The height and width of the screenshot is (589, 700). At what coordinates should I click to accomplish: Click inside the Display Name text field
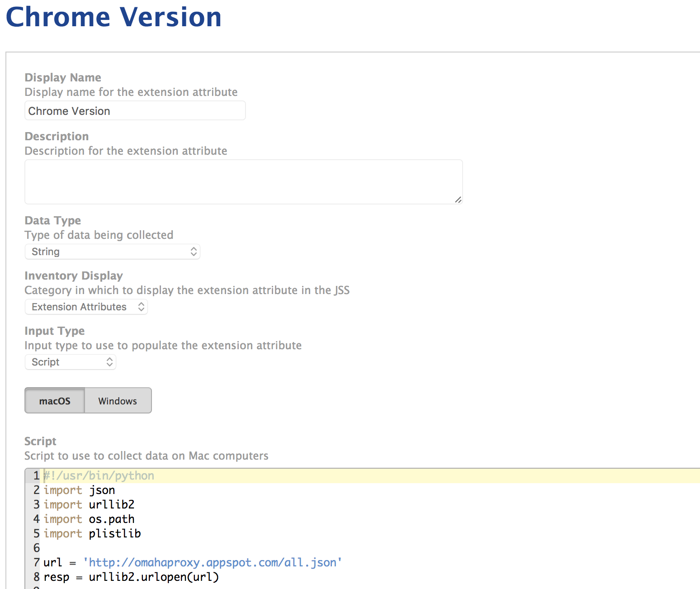(135, 110)
